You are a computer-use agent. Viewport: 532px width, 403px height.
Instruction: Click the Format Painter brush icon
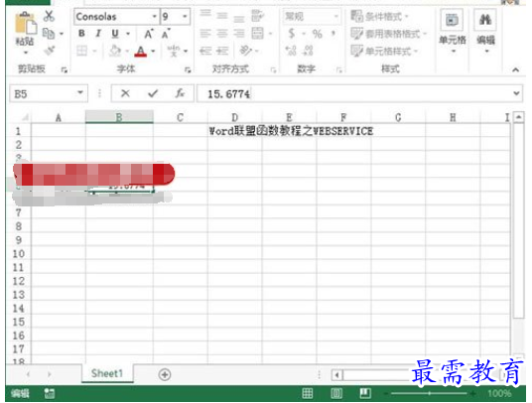50,51
